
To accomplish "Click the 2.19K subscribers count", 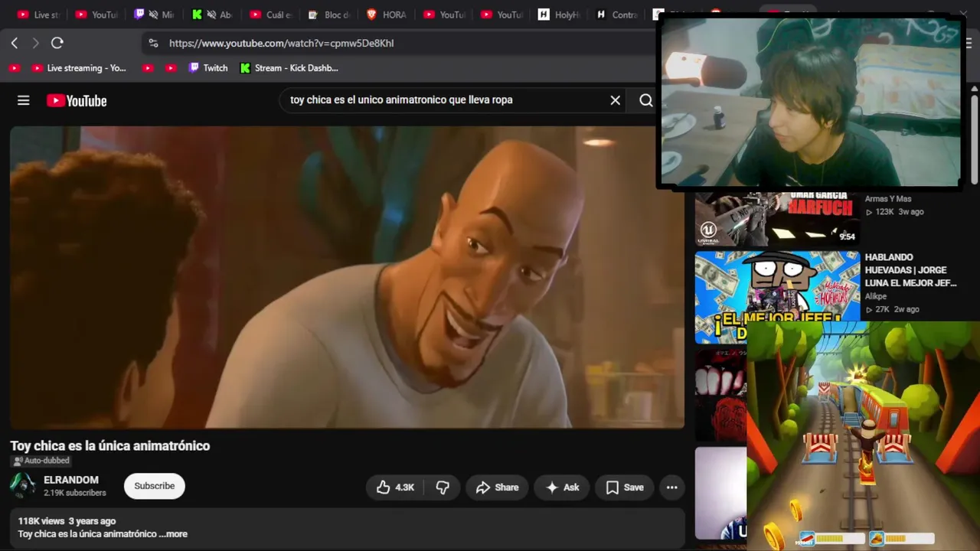I will coord(75,493).
